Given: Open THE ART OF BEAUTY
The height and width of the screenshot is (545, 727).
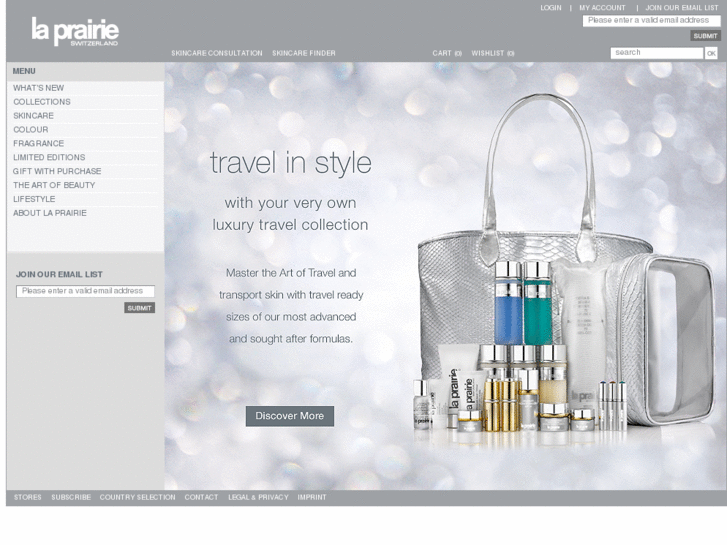Looking at the screenshot, I should click(x=54, y=186).
